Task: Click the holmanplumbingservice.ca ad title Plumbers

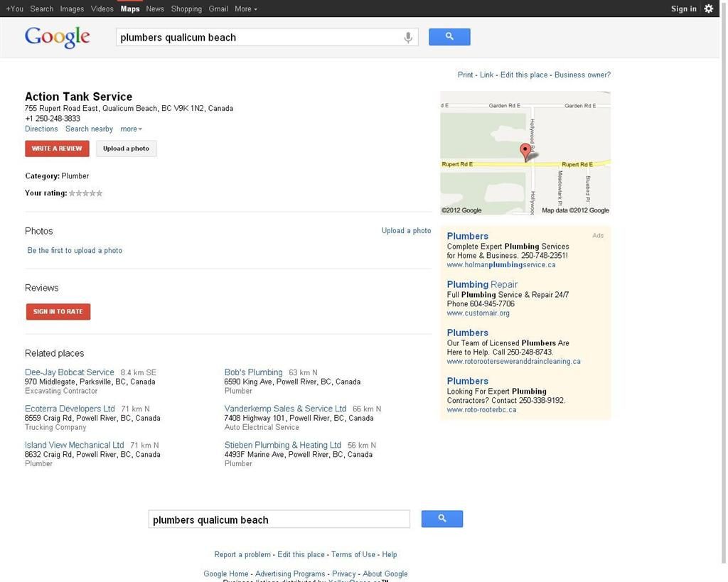Action: click(x=468, y=236)
